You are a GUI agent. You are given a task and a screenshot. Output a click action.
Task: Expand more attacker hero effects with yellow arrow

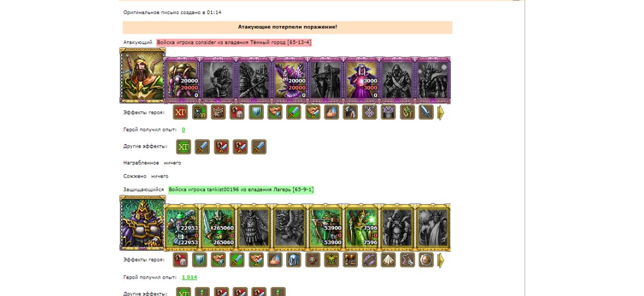(x=441, y=112)
